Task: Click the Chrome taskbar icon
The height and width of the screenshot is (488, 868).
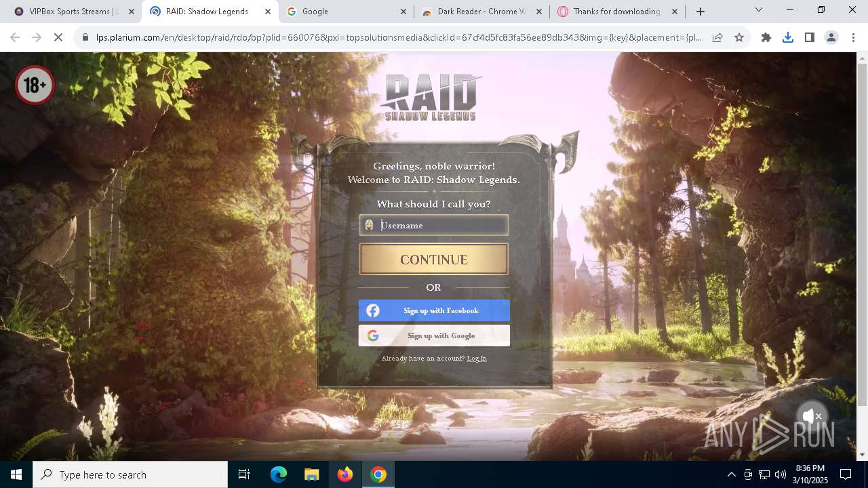Action: pyautogui.click(x=378, y=474)
